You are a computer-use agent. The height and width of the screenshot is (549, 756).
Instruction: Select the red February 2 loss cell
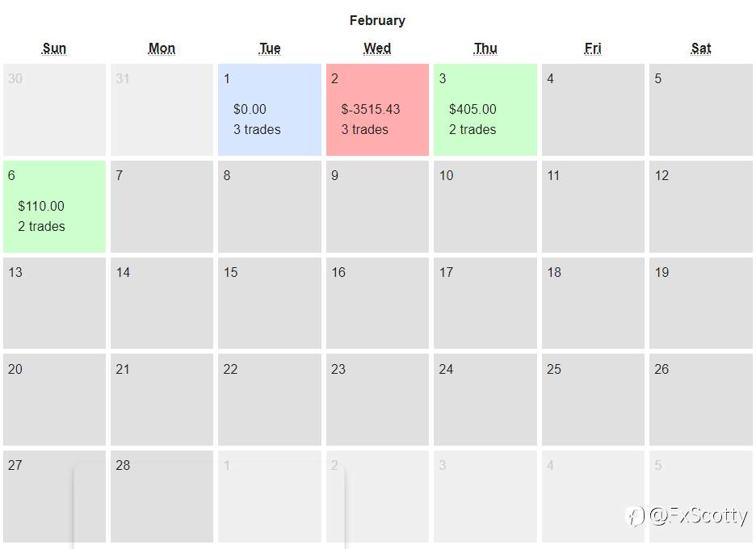pyautogui.click(x=377, y=110)
